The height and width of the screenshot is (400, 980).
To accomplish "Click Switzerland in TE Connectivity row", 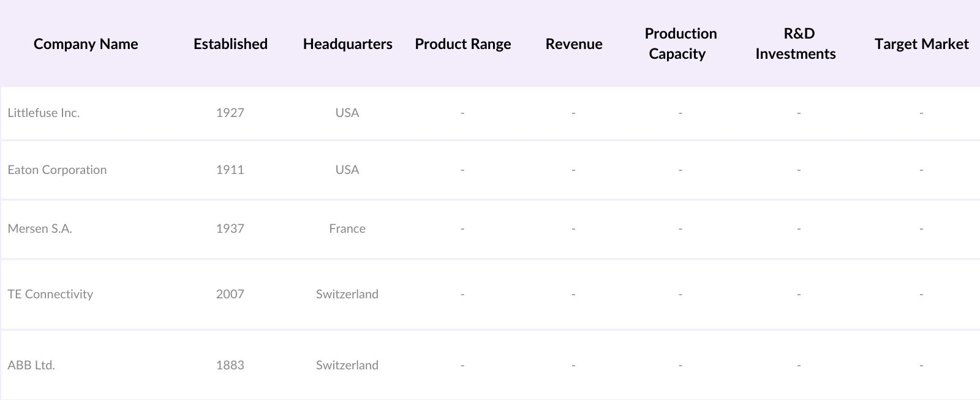I will coord(347,294).
